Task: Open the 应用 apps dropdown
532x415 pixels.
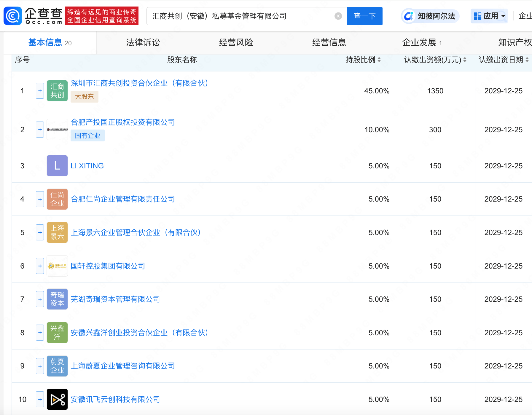Action: coord(489,16)
